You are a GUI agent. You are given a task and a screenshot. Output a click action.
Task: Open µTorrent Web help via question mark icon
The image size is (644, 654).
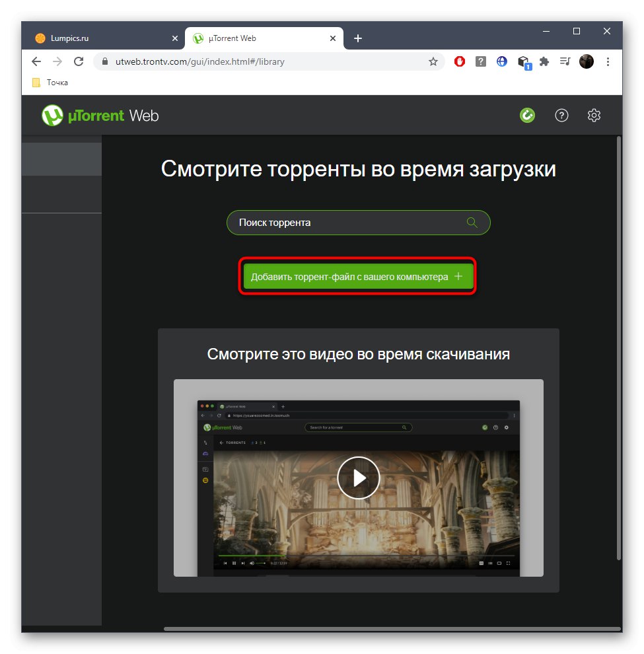point(561,115)
